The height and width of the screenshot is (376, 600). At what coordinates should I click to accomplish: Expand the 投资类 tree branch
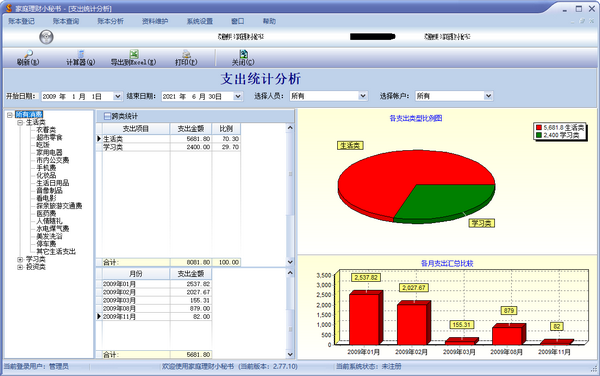click(x=20, y=267)
